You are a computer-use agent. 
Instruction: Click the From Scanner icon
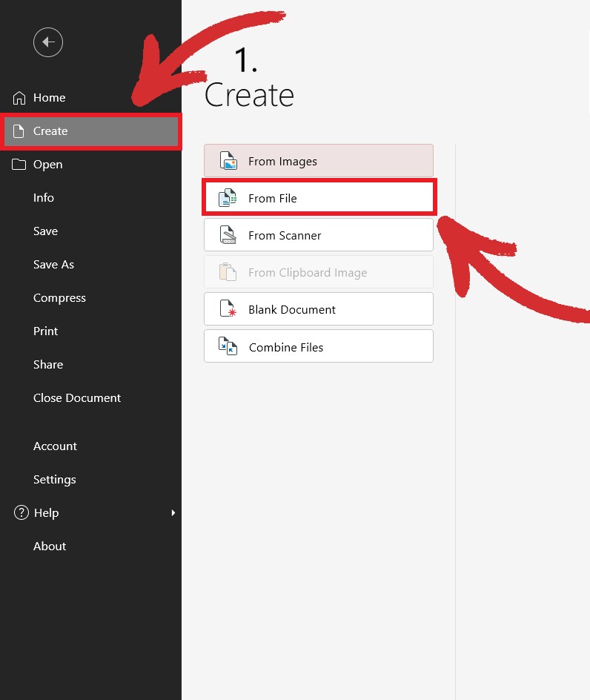(x=228, y=235)
